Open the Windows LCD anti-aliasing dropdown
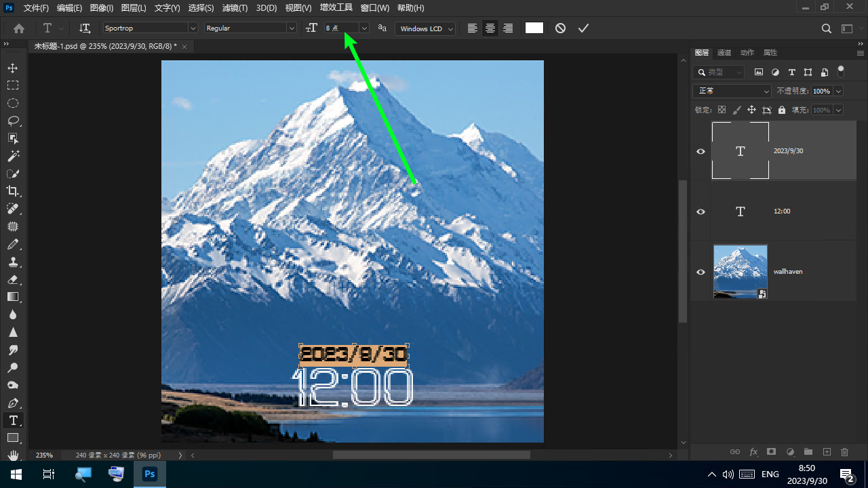The height and width of the screenshot is (488, 868). 450,28
